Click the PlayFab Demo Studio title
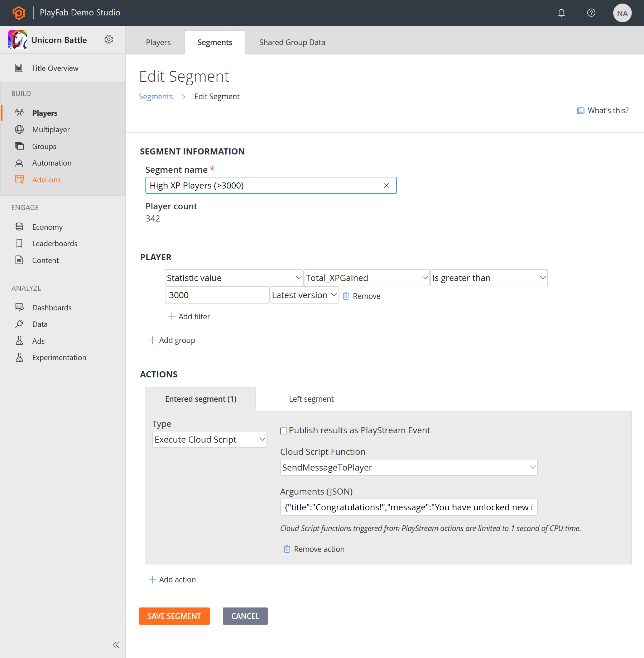Viewport: 644px width, 658px height. [80, 13]
